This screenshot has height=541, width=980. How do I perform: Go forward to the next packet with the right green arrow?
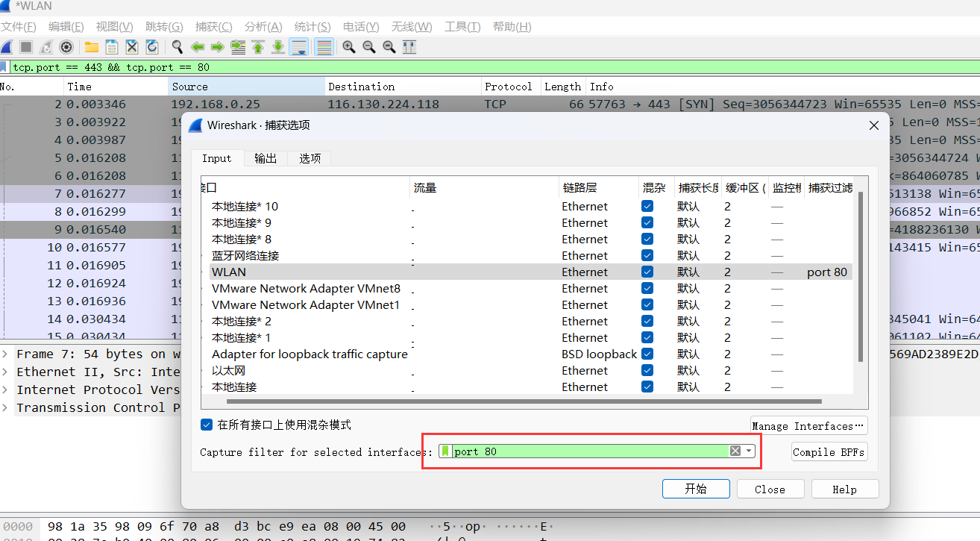[x=218, y=47]
